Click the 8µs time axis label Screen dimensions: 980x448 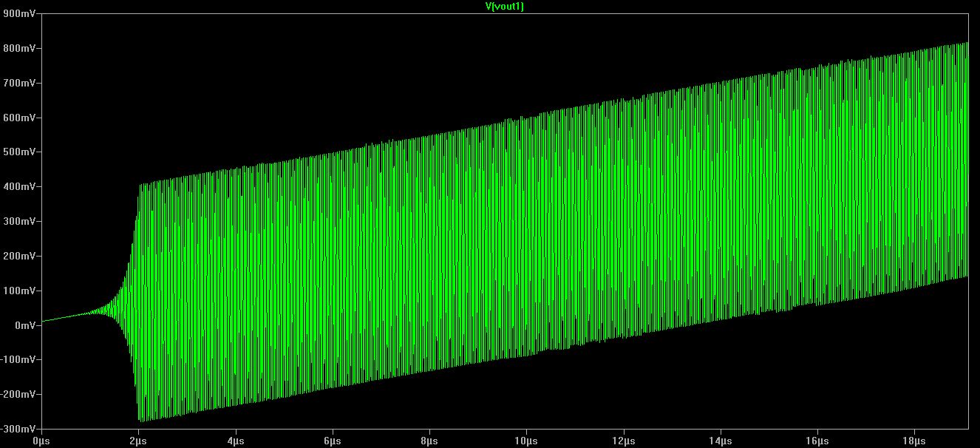pos(429,441)
